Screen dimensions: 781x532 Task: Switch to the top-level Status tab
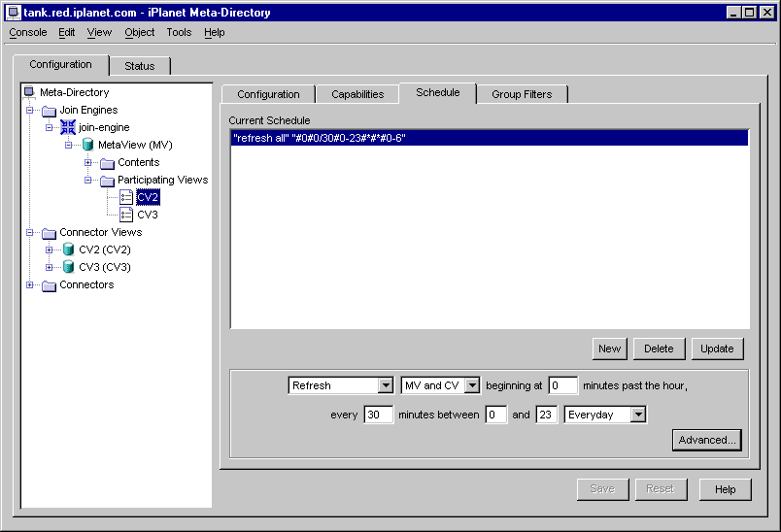click(140, 66)
